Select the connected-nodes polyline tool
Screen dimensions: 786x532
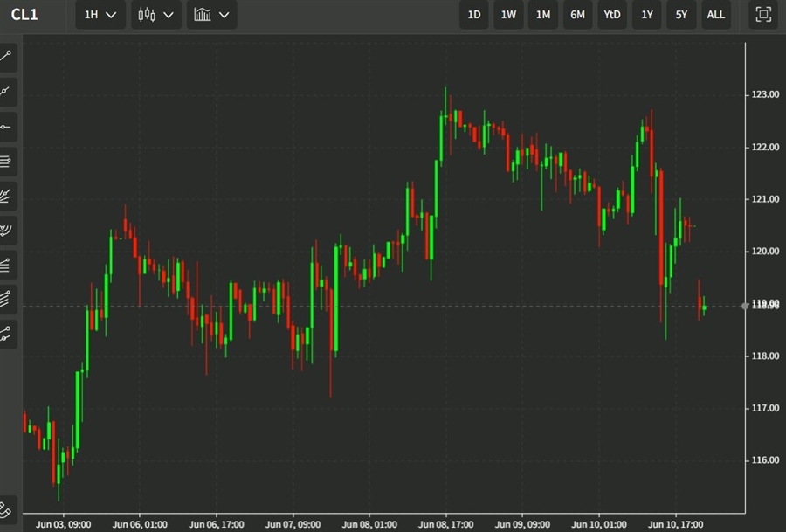[x=7, y=333]
